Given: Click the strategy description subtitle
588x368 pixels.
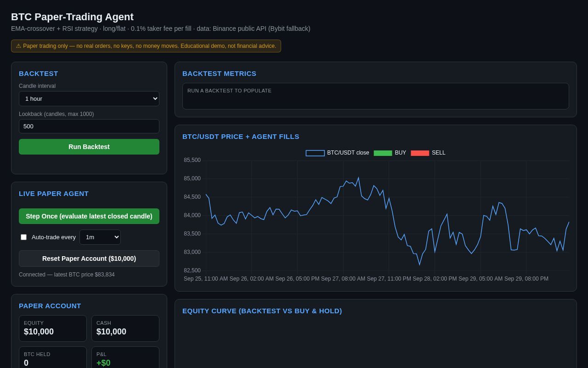Looking at the screenshot, I should (x=161, y=29).
